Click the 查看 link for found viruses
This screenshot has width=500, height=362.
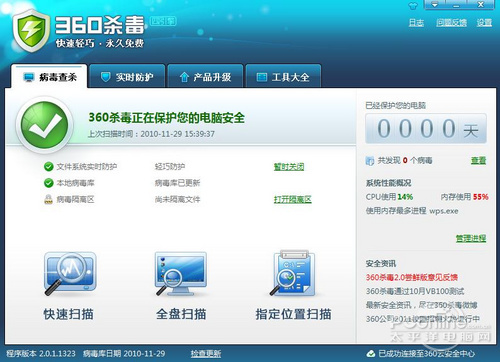pos(479,161)
